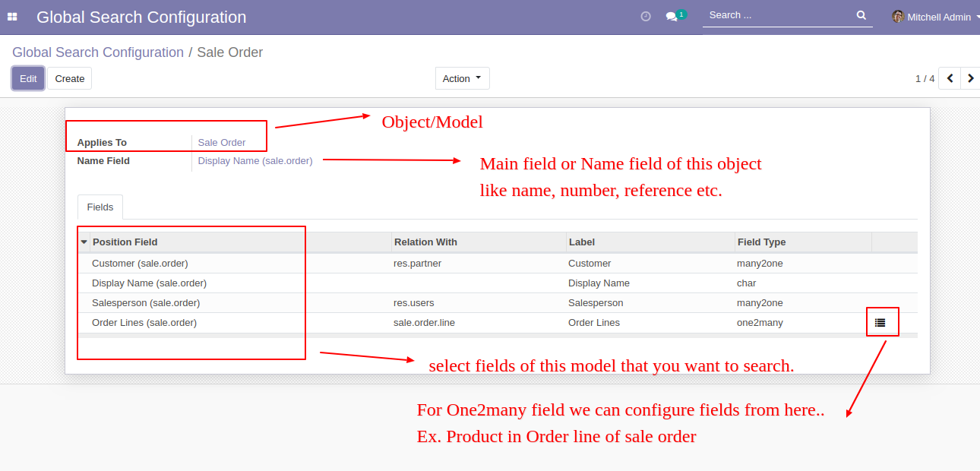
Task: Open Display Name (sale.order) link
Action: (x=255, y=161)
